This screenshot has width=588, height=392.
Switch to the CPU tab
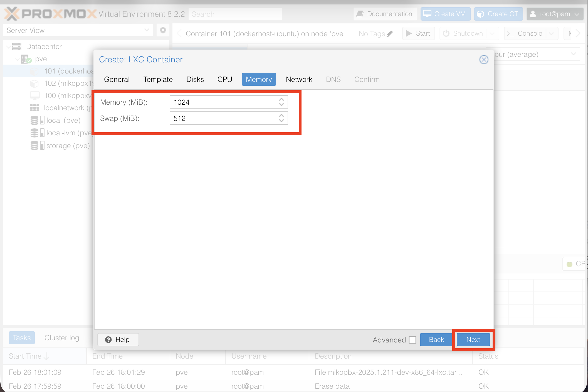coord(224,79)
